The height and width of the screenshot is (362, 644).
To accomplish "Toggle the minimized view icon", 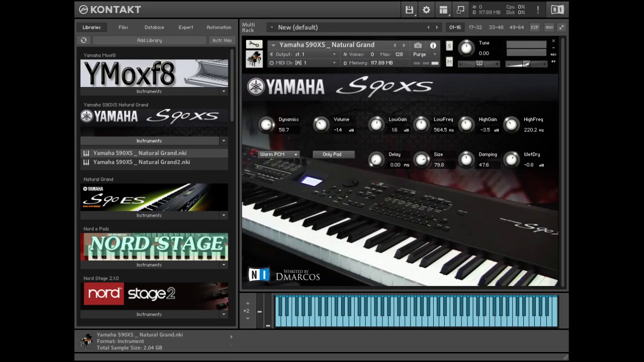I will [460, 10].
